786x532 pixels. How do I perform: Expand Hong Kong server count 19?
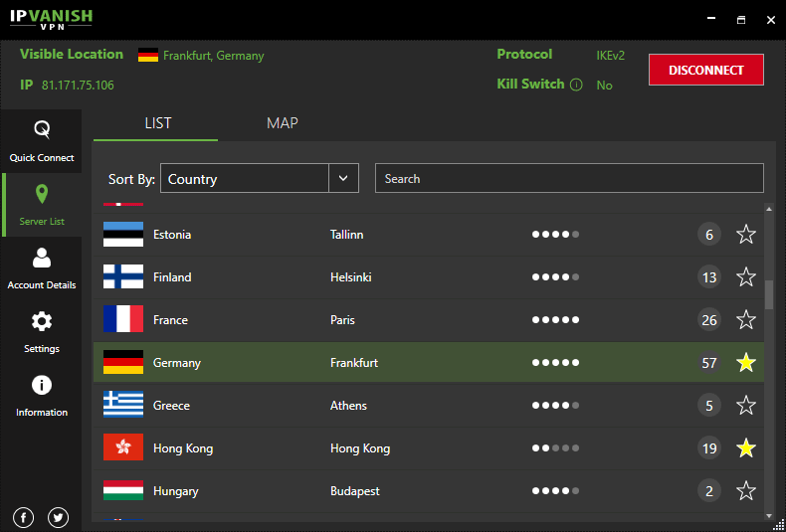709,447
